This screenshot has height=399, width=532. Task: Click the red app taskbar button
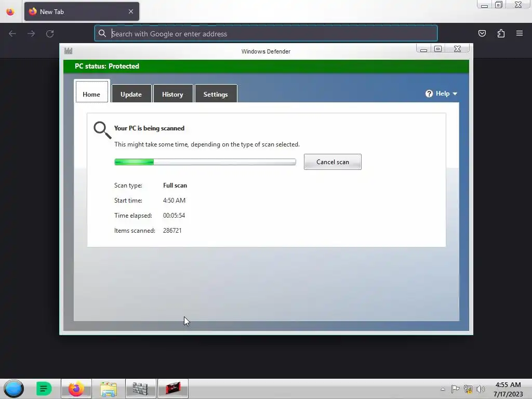(173, 389)
